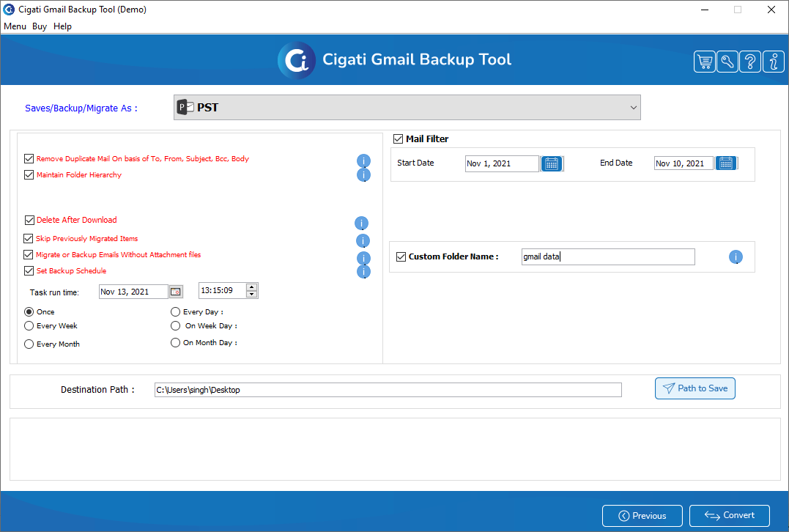Click the Saves/Backup/Migrate As label
Image resolution: width=789 pixels, height=532 pixels.
[x=81, y=108]
